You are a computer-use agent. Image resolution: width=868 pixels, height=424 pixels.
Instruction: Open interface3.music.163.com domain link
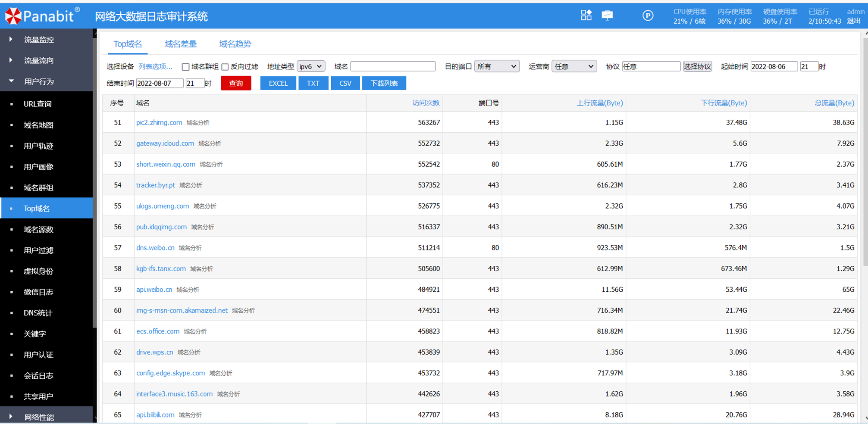click(174, 394)
